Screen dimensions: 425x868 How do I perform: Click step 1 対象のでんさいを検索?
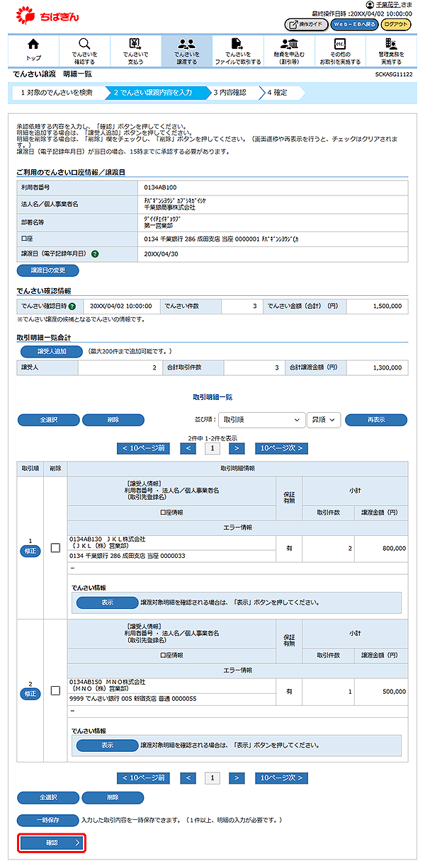[x=57, y=92]
